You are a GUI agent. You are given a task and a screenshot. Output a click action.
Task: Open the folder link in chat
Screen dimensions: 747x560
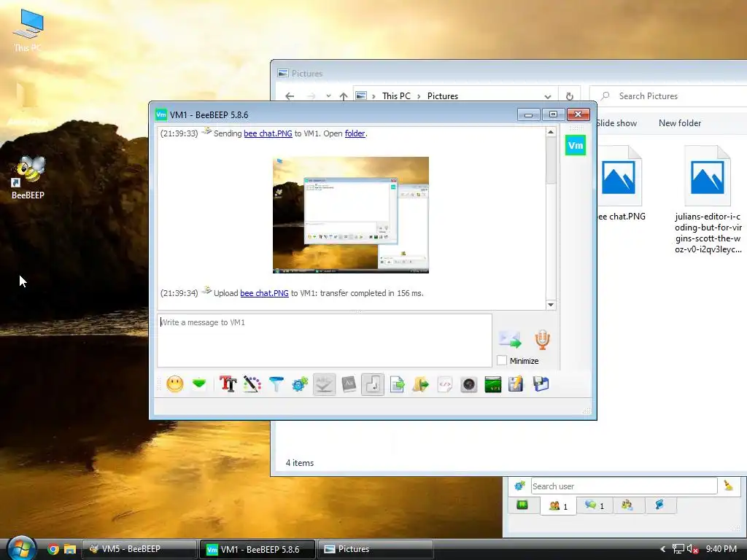355,133
